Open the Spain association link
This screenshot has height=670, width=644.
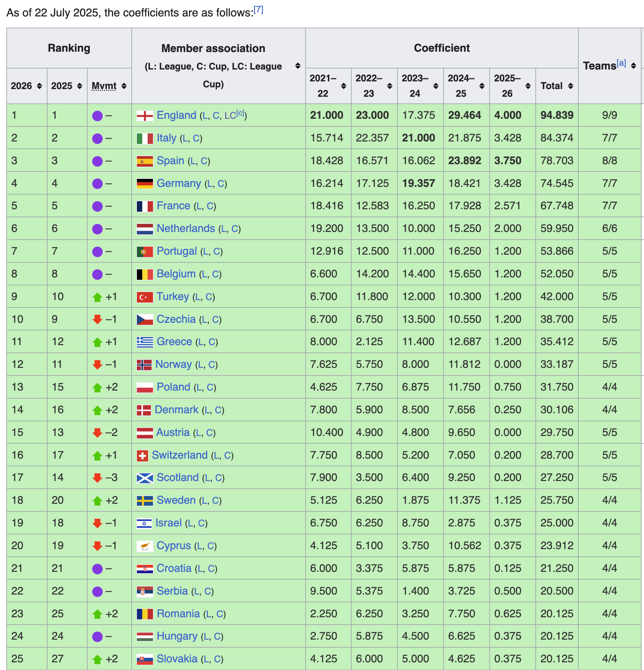point(170,161)
